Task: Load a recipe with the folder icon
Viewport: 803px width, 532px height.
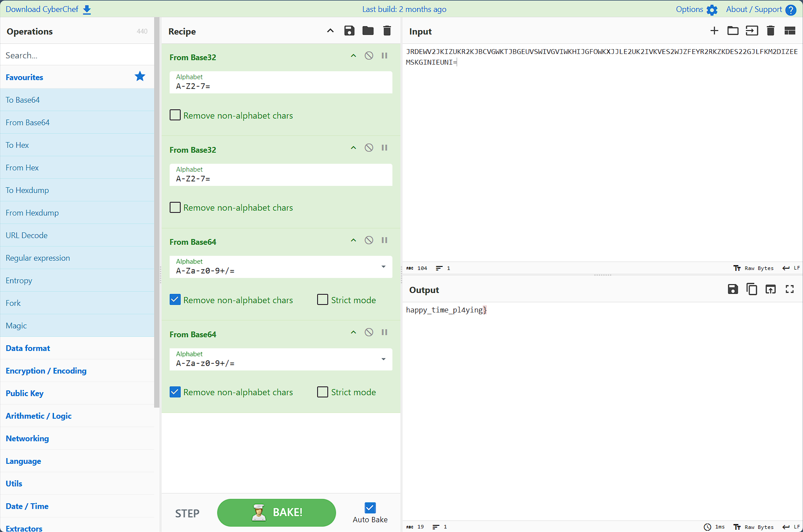Action: [x=368, y=31]
